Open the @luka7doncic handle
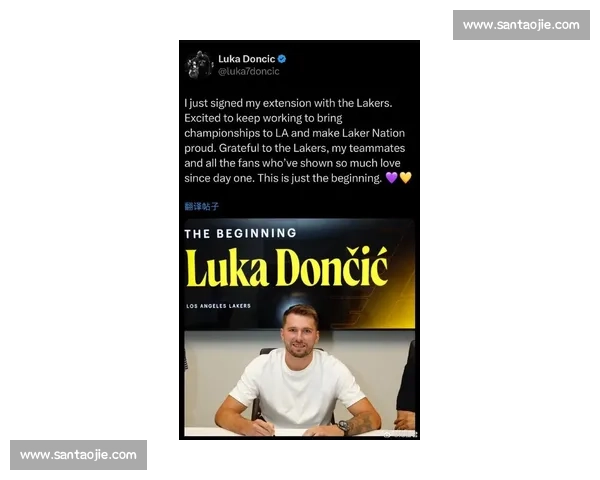Image resolution: width=600 pixels, height=480 pixels. coord(248,71)
